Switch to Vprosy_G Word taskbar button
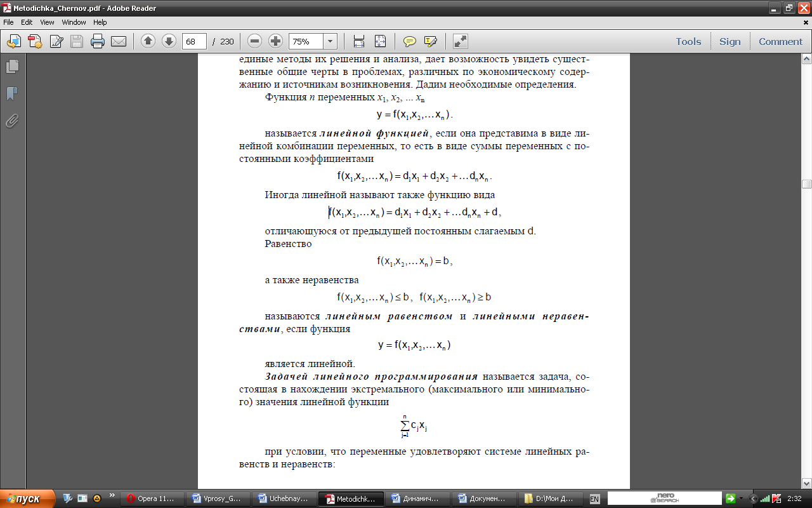 [x=218, y=498]
